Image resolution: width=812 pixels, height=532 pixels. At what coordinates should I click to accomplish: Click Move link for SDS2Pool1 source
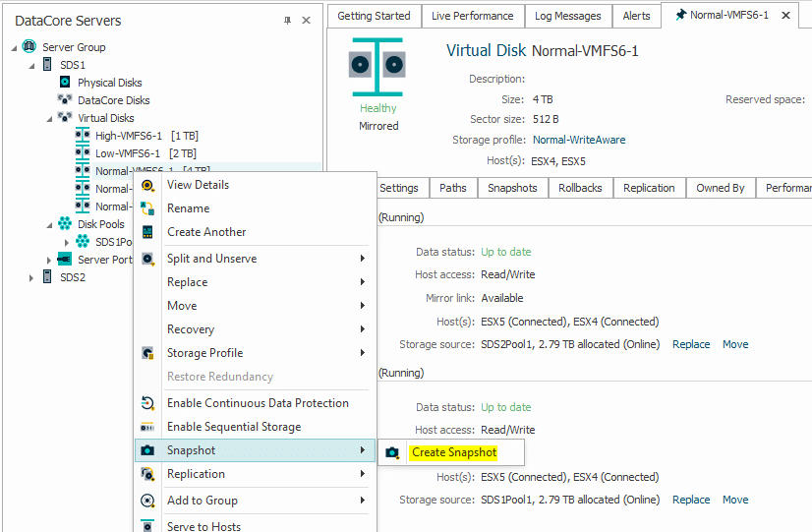point(735,344)
